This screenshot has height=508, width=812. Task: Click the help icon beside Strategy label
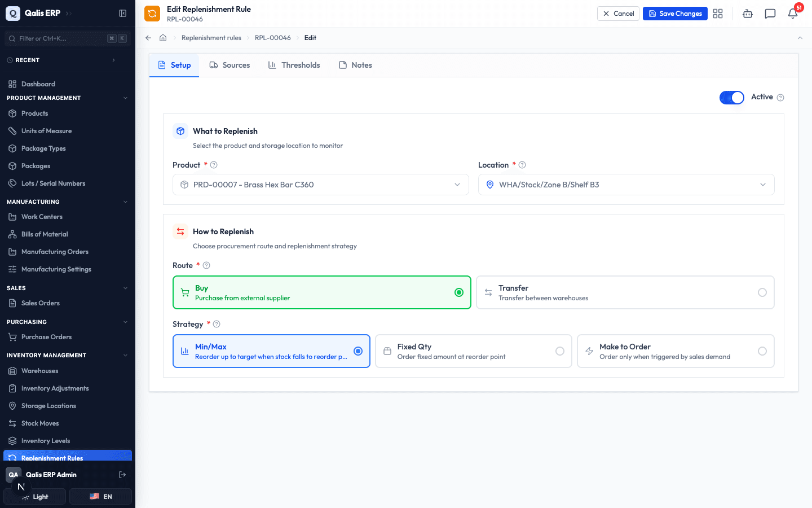click(217, 324)
